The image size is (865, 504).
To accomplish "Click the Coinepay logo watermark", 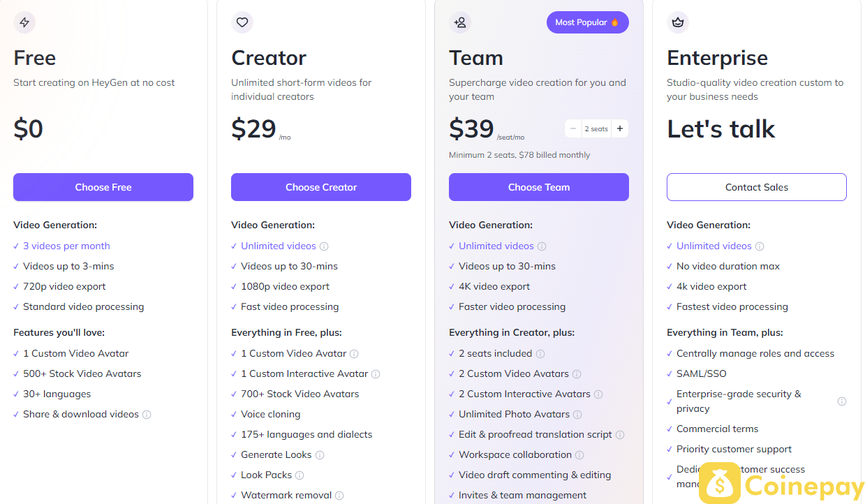I will point(781,483).
